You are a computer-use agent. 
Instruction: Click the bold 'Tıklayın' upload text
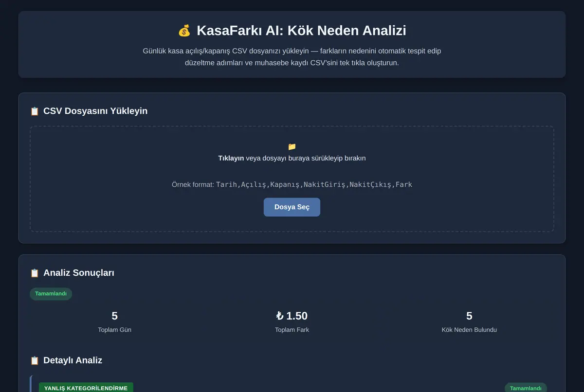point(231,158)
